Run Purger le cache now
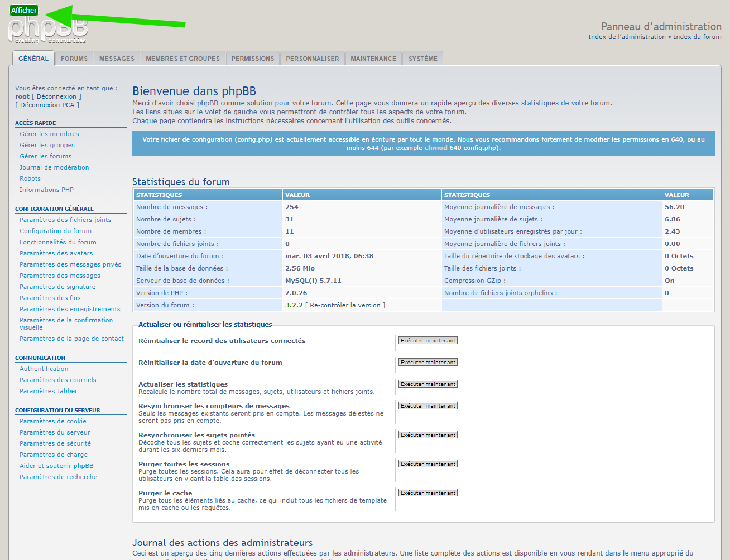 coord(428,493)
